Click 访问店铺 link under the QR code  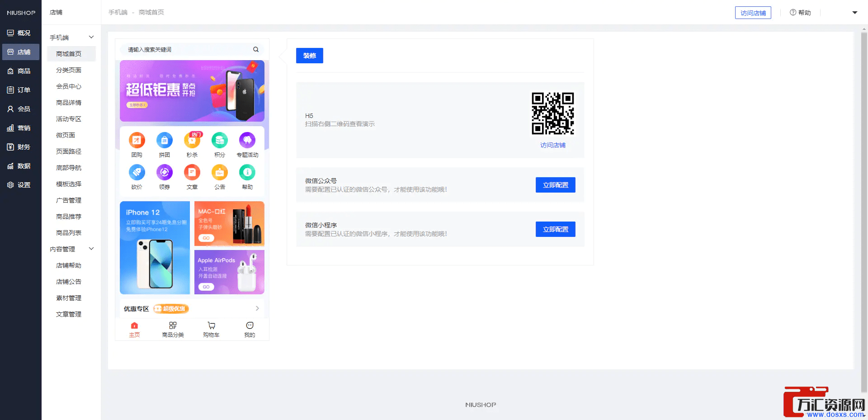point(552,145)
